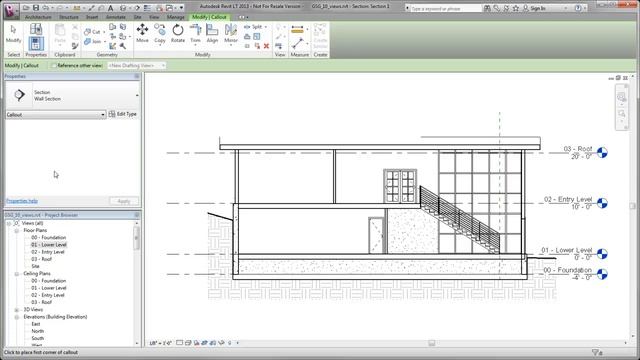Click the Aligned Dimension measure icon

point(298,29)
